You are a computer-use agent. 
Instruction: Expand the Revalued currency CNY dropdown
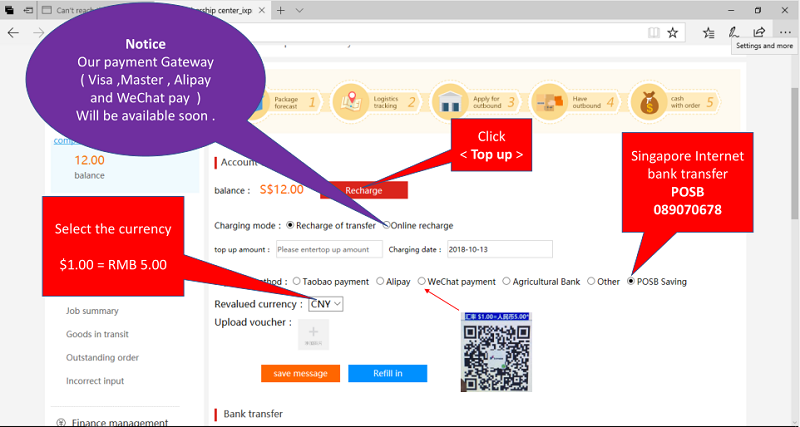tap(325, 303)
